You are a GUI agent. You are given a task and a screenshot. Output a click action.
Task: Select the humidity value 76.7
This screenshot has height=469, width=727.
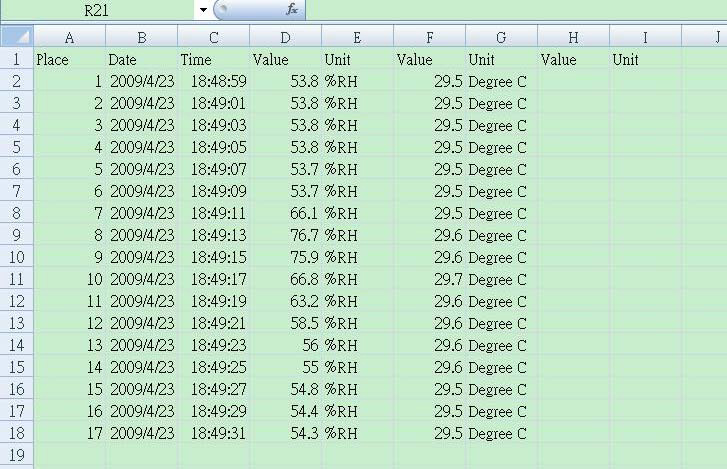(286, 235)
